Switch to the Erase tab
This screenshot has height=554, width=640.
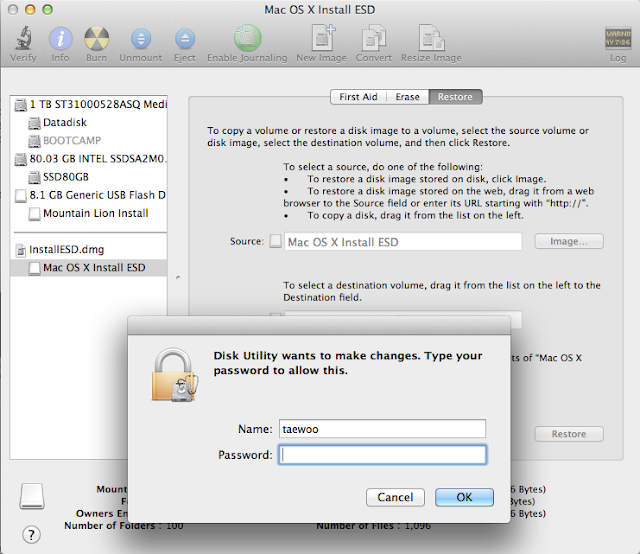pos(407,97)
